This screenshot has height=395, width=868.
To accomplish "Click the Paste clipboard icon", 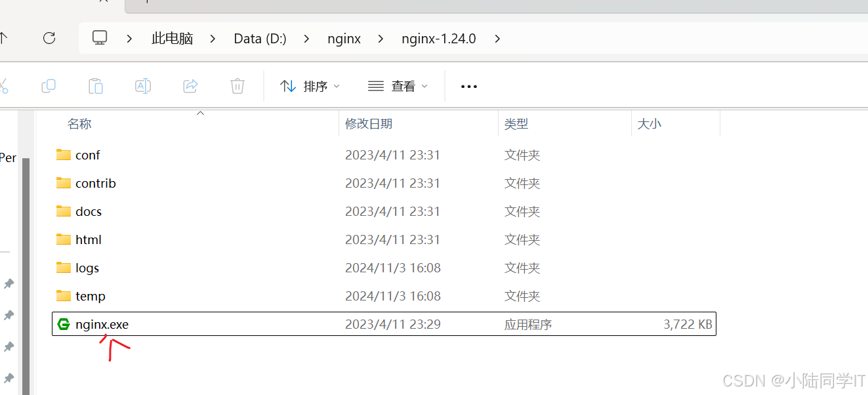I will (96, 86).
